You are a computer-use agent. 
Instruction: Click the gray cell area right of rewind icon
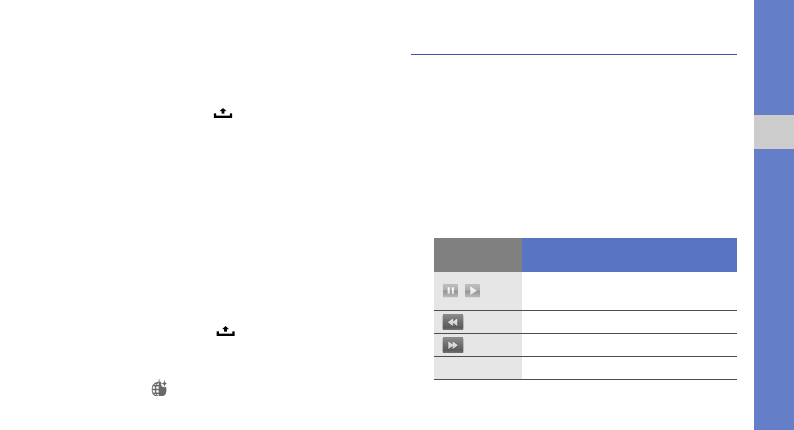tap(493, 322)
